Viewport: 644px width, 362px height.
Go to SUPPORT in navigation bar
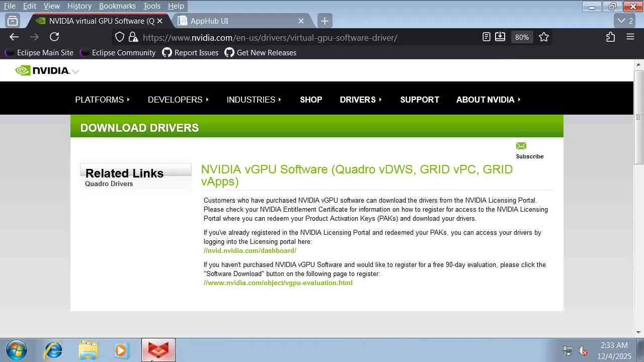pyautogui.click(x=420, y=100)
